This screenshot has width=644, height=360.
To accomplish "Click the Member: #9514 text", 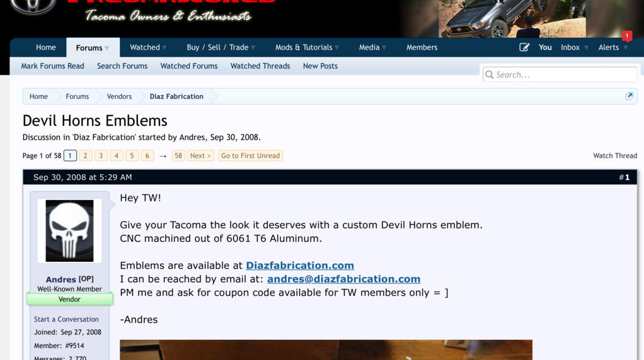I will pos(59,346).
